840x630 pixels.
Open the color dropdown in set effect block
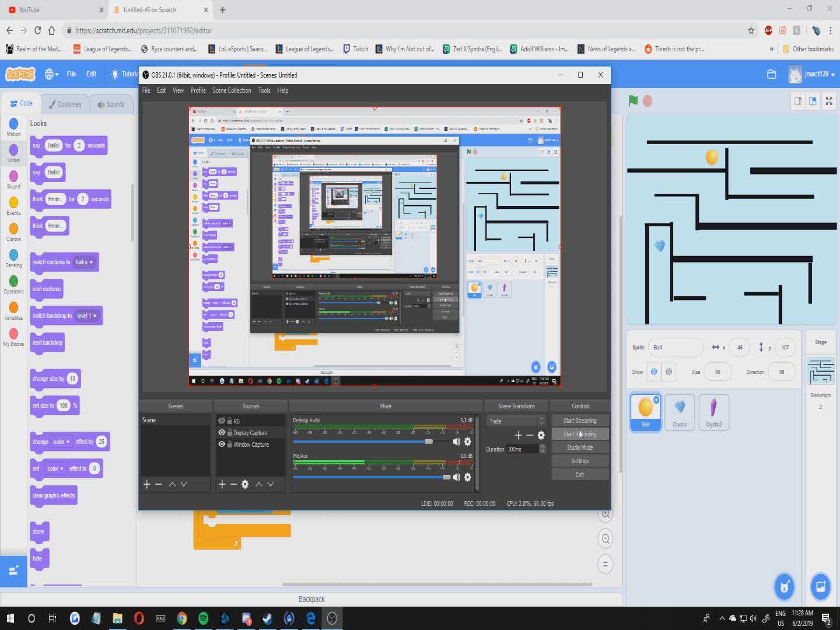56,468
